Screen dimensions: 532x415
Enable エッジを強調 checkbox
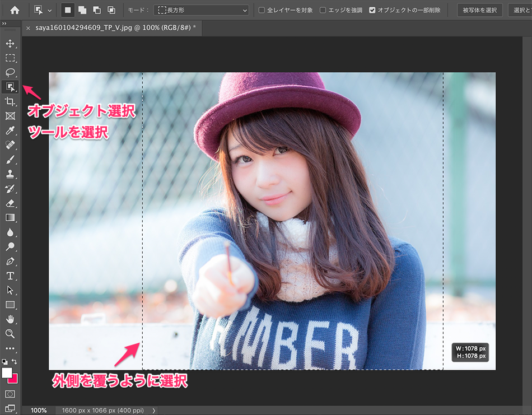point(323,10)
